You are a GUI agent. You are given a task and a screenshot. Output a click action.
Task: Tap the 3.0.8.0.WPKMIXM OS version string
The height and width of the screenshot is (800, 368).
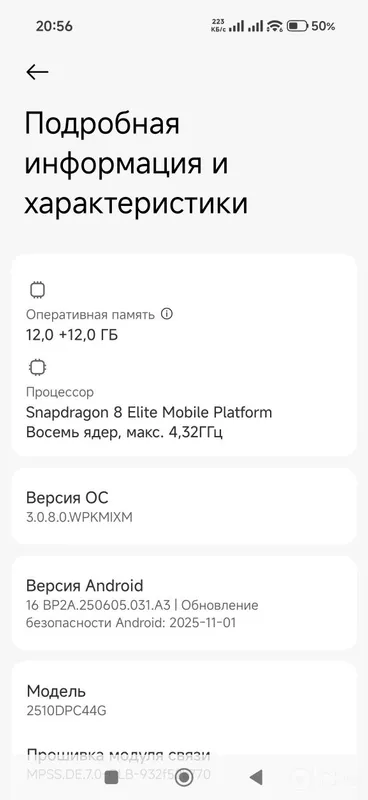click(79, 517)
